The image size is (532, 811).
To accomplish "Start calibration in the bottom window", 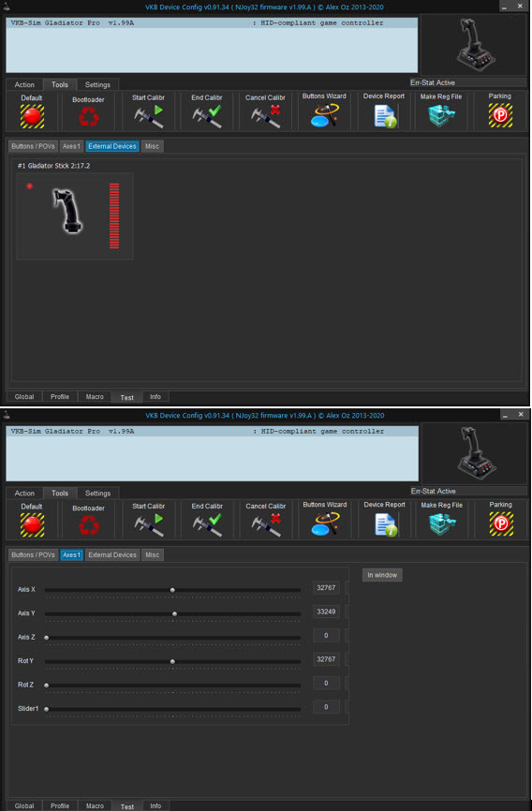I will coord(149,525).
